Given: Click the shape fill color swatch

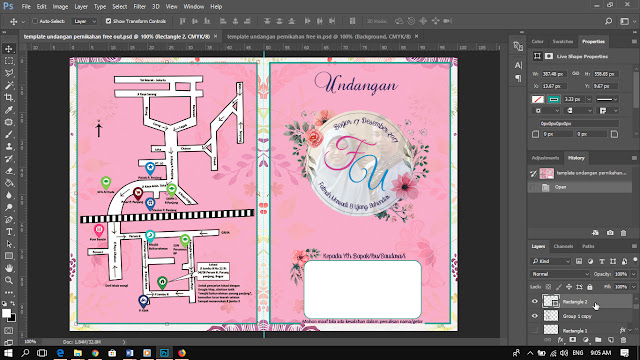Looking at the screenshot, I should pos(538,99).
